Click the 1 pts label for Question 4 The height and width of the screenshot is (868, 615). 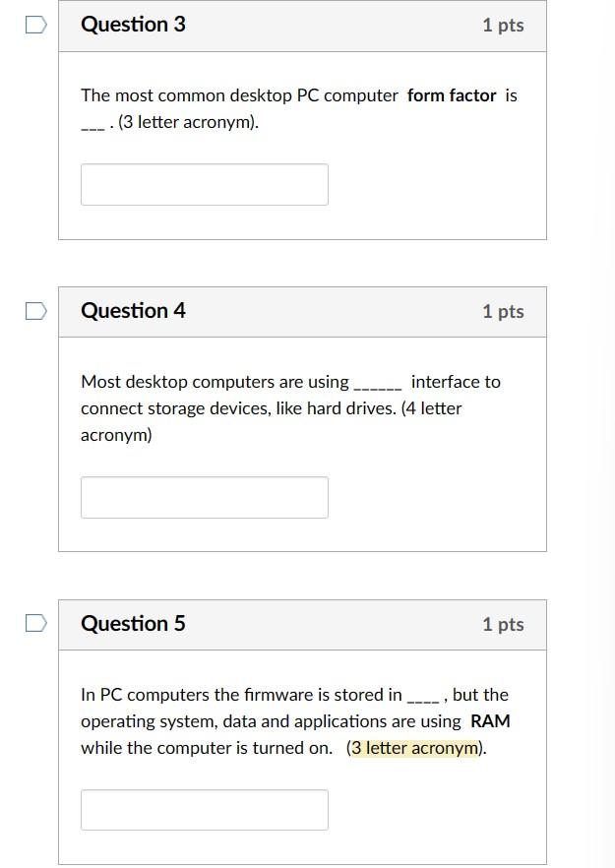click(x=503, y=312)
